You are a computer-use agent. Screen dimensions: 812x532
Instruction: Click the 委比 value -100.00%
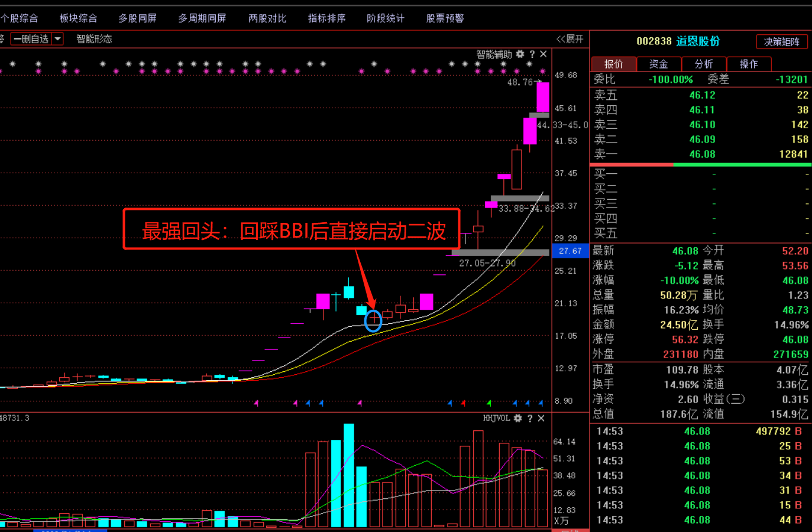point(671,79)
